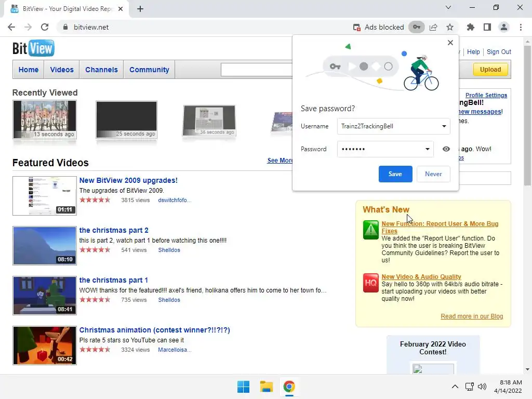
Task: Click the share page icon
Action: (x=433, y=27)
